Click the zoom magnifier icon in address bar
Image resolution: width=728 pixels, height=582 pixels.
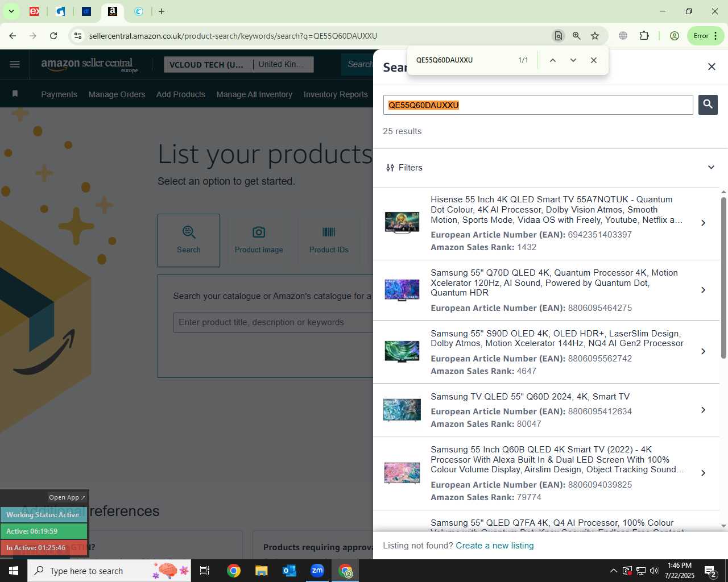point(577,36)
